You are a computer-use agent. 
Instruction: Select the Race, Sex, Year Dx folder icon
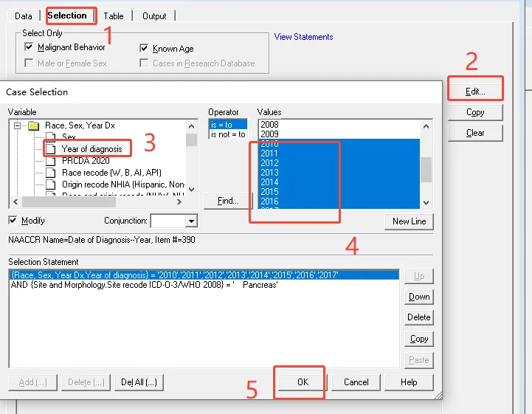[34, 126]
